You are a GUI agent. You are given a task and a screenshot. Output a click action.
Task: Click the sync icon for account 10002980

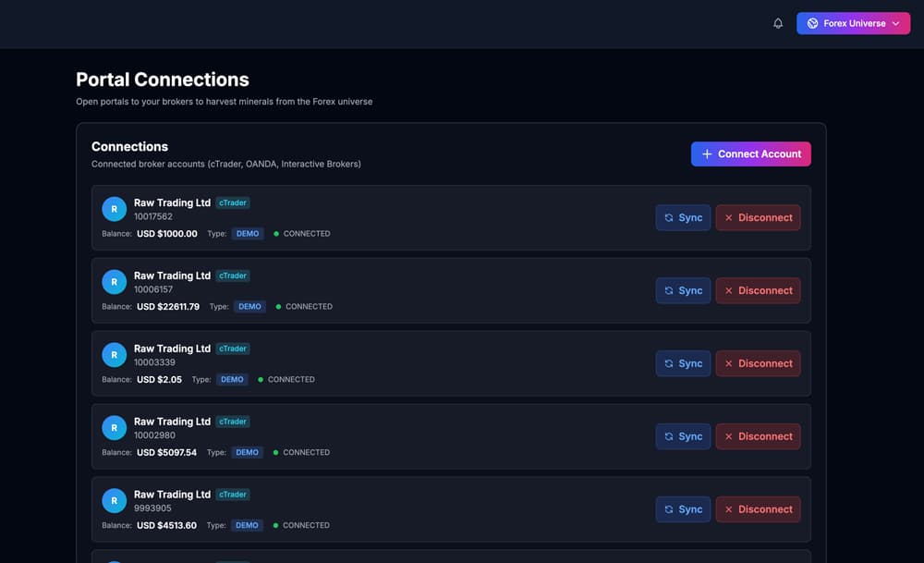(x=669, y=437)
